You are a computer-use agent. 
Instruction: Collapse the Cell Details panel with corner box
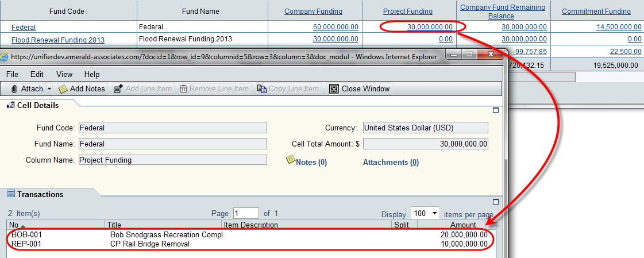(x=496, y=109)
